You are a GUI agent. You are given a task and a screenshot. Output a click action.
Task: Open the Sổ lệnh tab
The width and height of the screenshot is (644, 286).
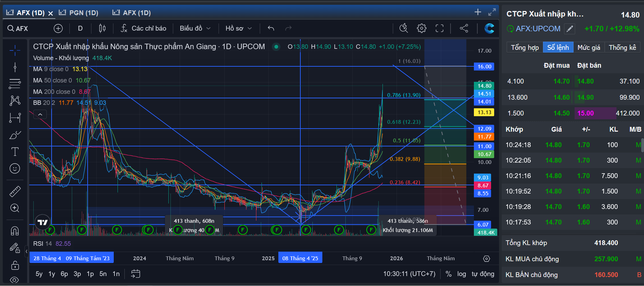[558, 47]
